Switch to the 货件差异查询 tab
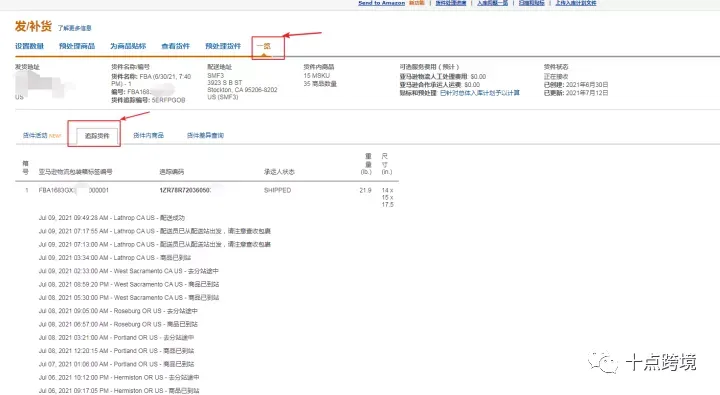This screenshot has width=720, height=395. click(205, 135)
